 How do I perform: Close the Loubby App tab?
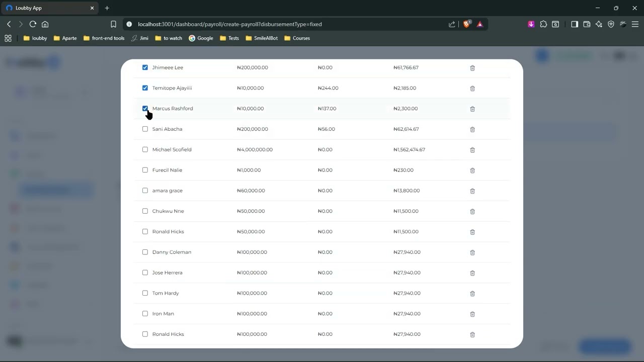(x=92, y=8)
